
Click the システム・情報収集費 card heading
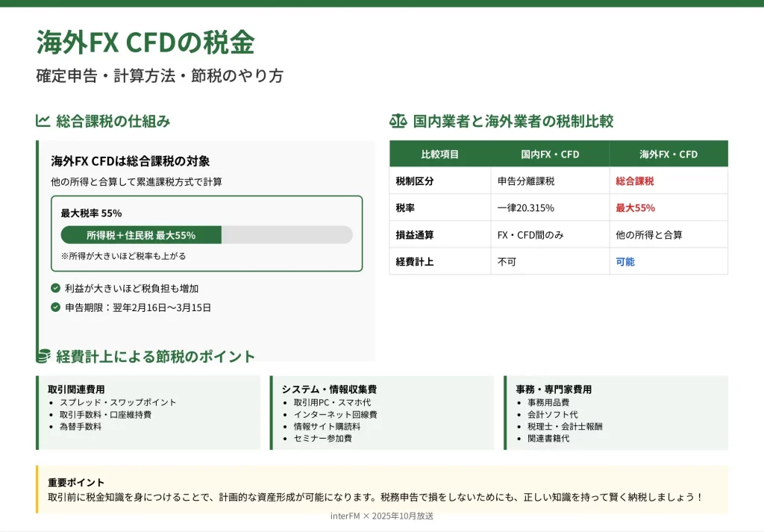(x=329, y=389)
